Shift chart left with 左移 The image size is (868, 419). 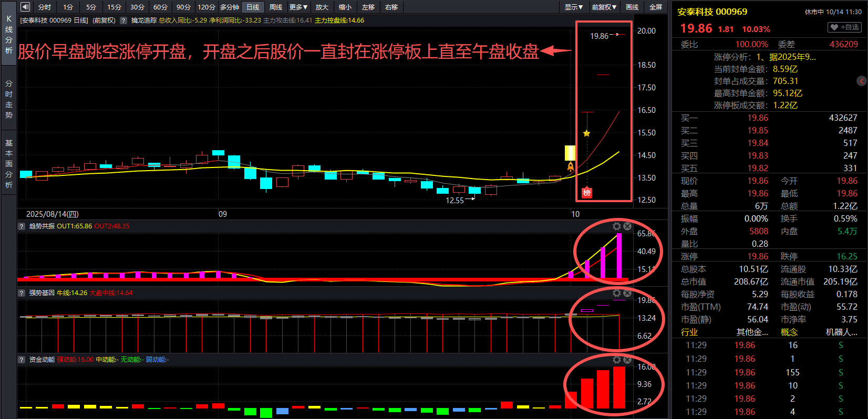pyautogui.click(x=368, y=7)
